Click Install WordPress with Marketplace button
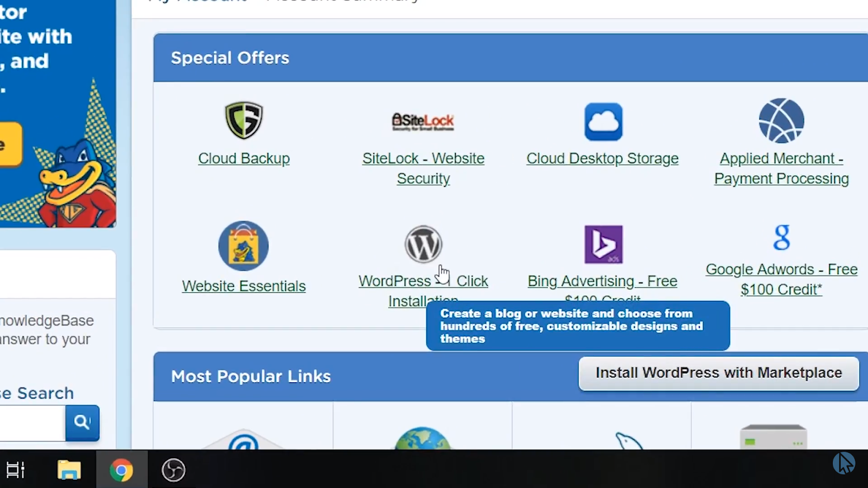This screenshot has width=868, height=488. [719, 373]
